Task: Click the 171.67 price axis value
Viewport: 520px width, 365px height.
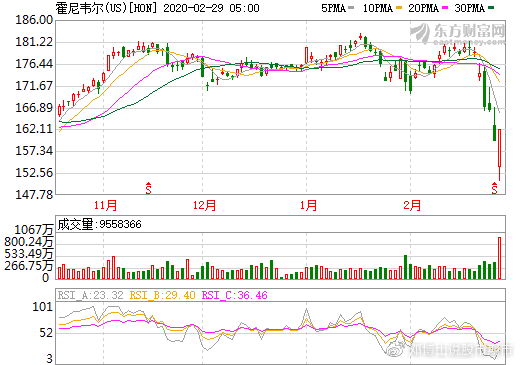Action: click(34, 86)
